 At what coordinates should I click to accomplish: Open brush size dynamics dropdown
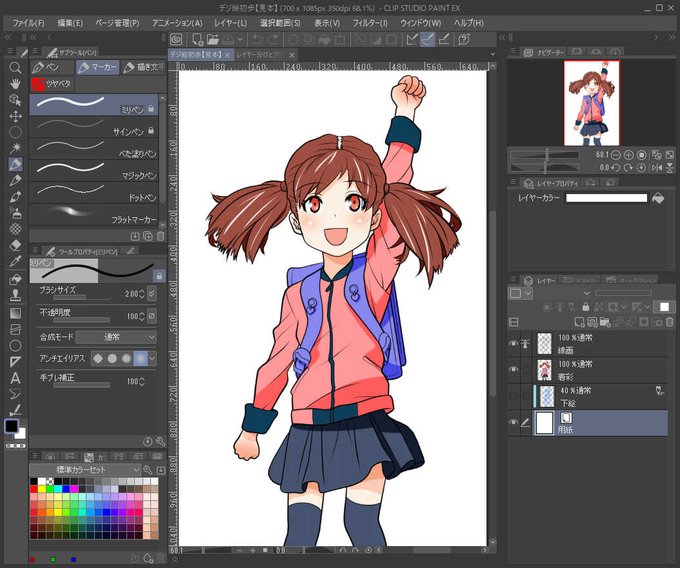click(x=152, y=294)
